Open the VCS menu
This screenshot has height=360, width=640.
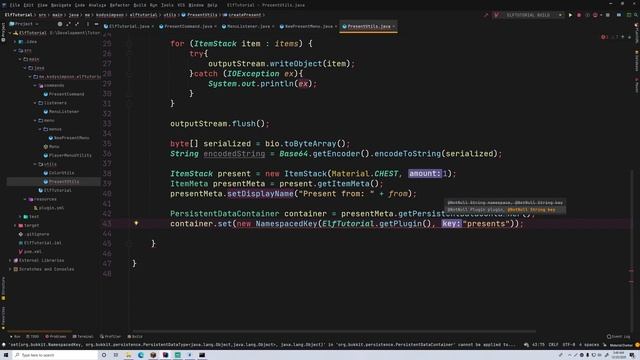181,5
